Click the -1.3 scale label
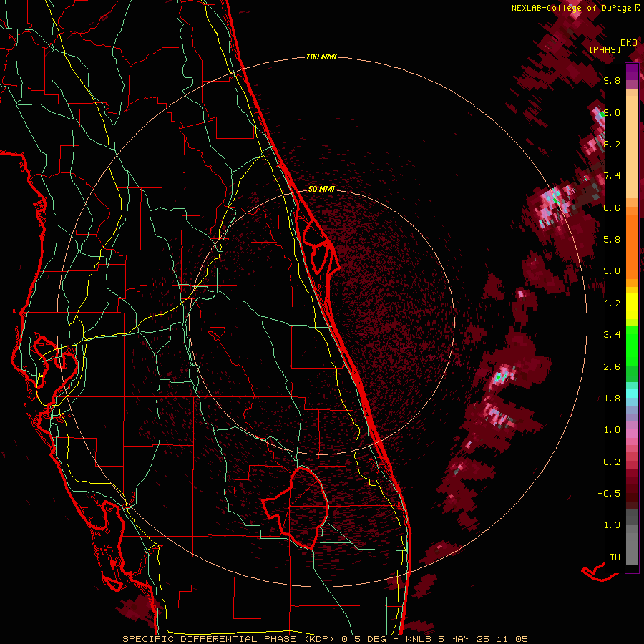This screenshot has height=644, width=644. point(609,525)
